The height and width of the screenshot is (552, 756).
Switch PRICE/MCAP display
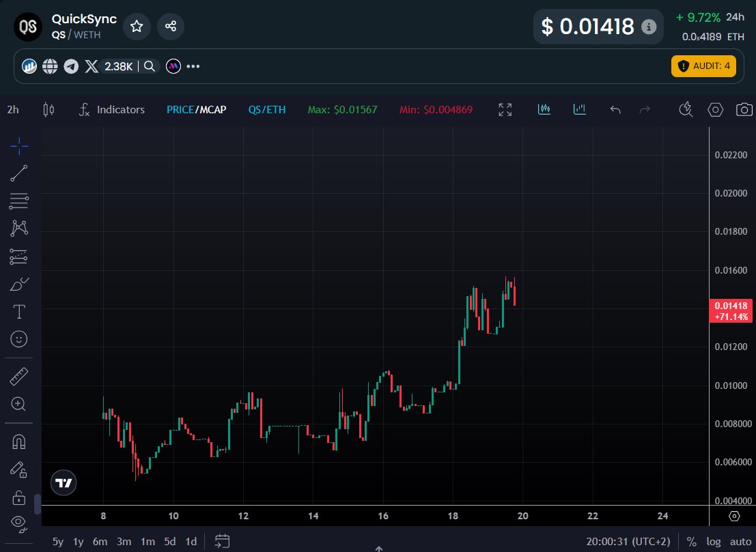tap(196, 110)
